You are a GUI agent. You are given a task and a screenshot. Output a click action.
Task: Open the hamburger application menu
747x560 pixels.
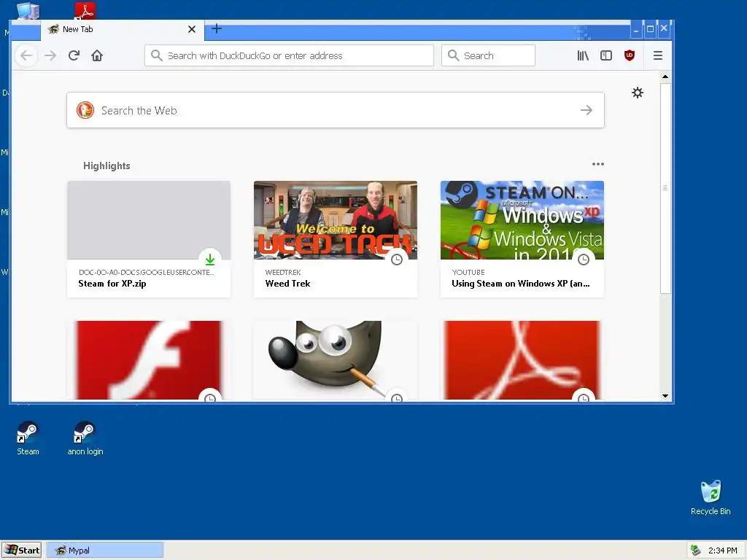coord(658,55)
